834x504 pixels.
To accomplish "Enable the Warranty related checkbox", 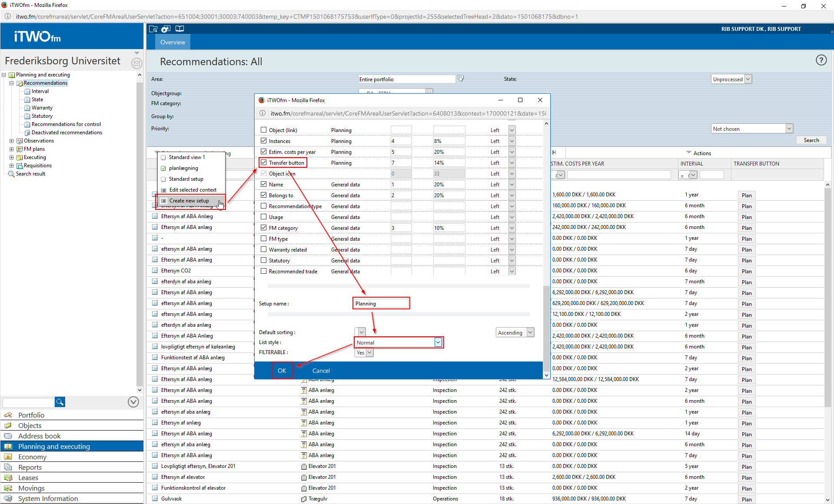I will coord(263,249).
